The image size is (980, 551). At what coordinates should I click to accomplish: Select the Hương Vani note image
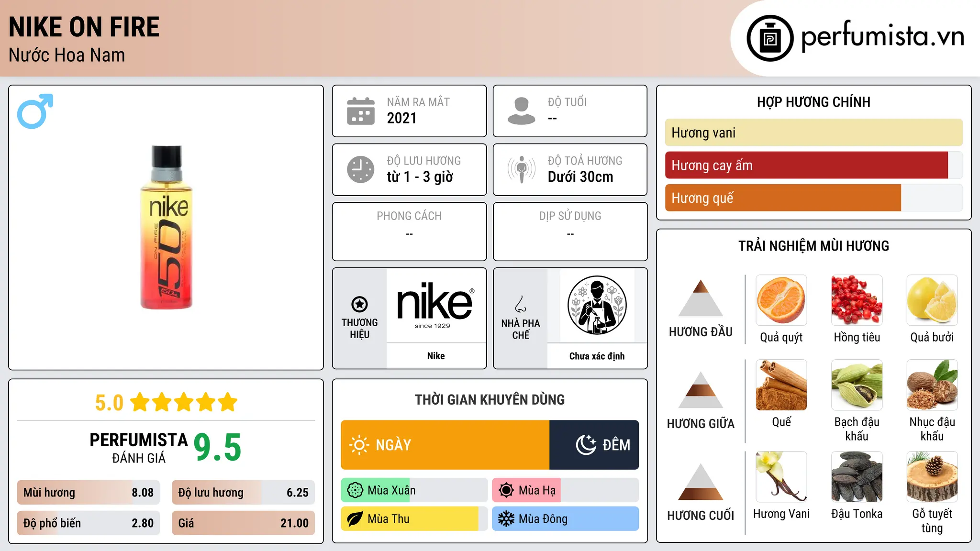click(781, 477)
